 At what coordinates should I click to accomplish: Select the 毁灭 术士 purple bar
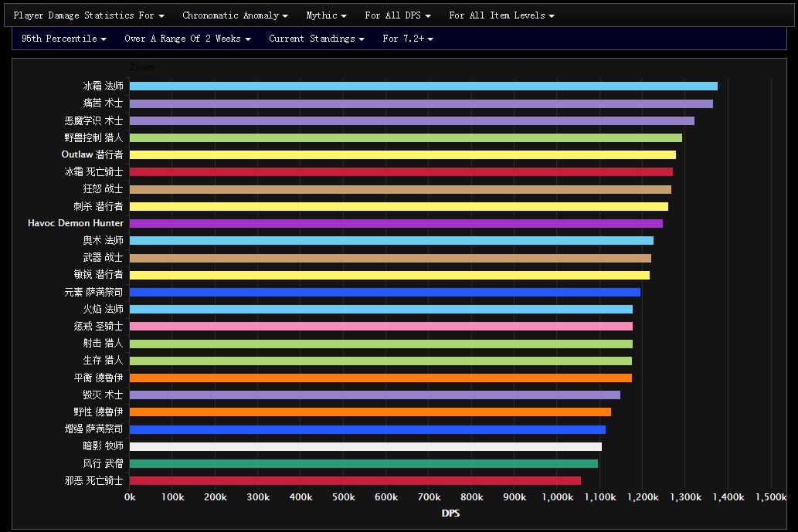[375, 395]
